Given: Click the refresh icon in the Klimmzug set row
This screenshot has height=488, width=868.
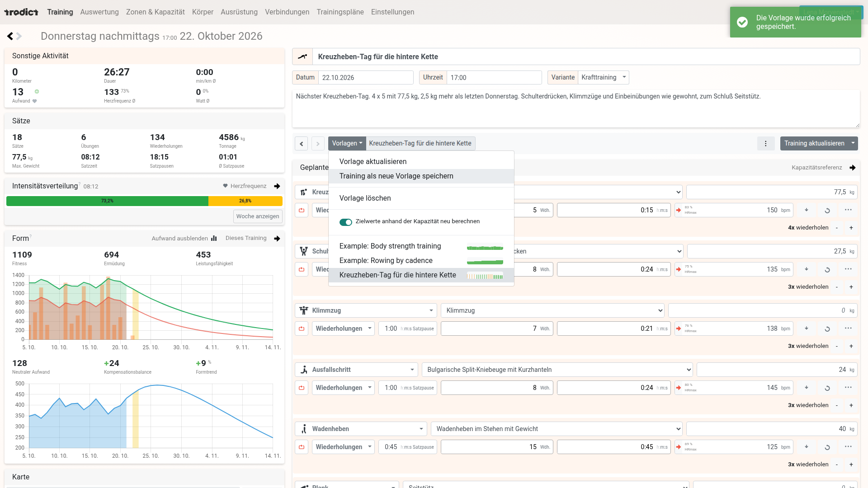Looking at the screenshot, I should 827,328.
